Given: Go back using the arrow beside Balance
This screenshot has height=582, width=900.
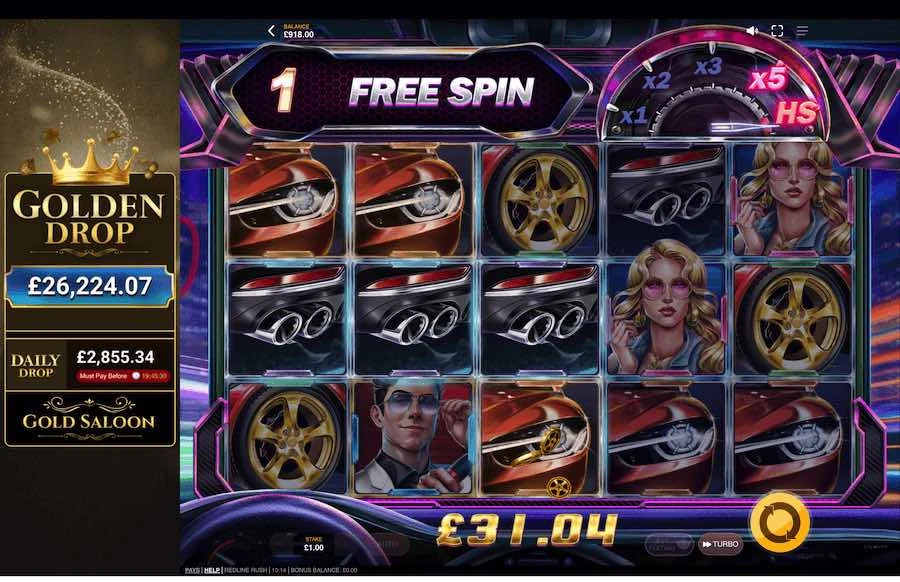Looking at the screenshot, I should [271, 31].
